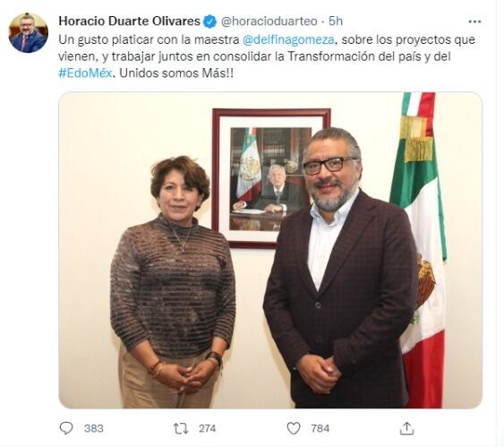Click the 274 retweets count
504x447 pixels.
click(208, 428)
